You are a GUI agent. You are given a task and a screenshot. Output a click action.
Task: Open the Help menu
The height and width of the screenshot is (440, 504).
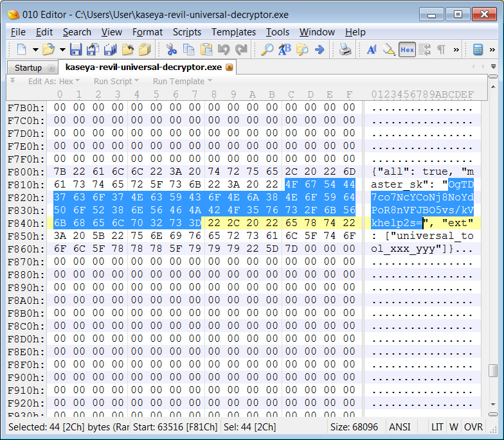[355, 32]
